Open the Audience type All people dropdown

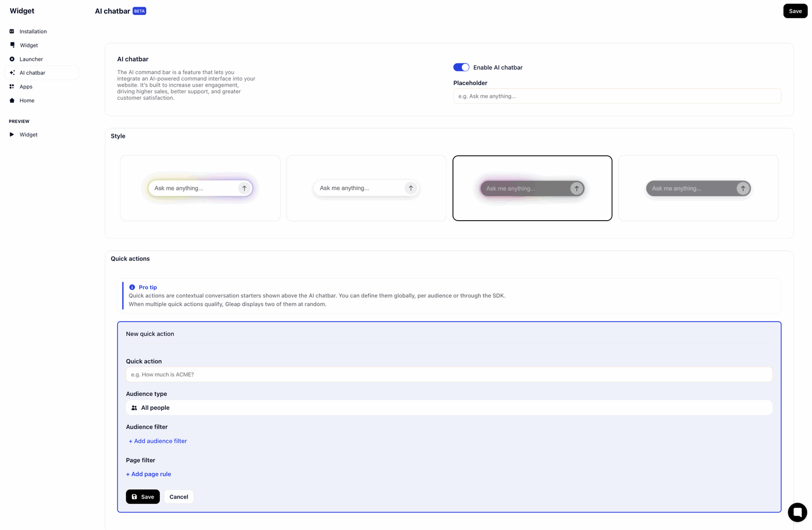click(449, 408)
